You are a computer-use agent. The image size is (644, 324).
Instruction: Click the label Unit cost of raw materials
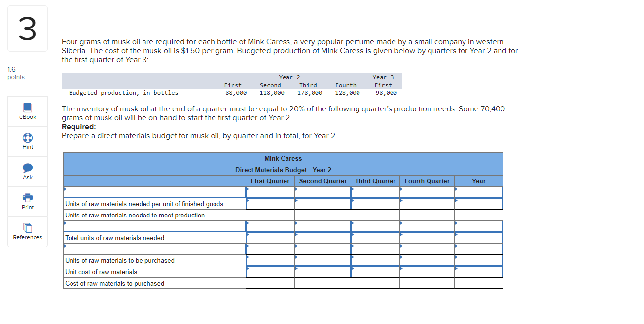(x=101, y=272)
